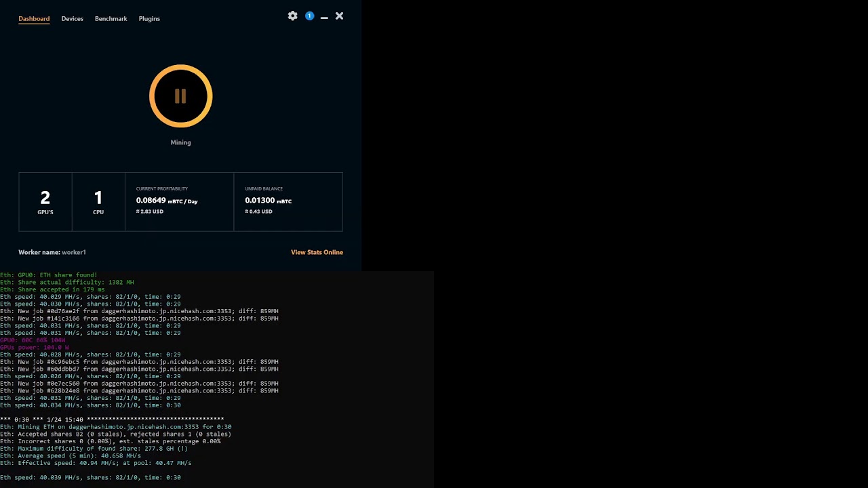868x488 pixels.
Task: Open the Devices tab
Action: tap(72, 19)
